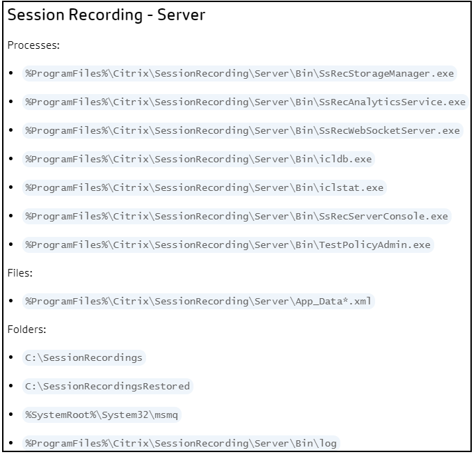
Task: Click the icldb.exe process path
Action: coord(198,160)
